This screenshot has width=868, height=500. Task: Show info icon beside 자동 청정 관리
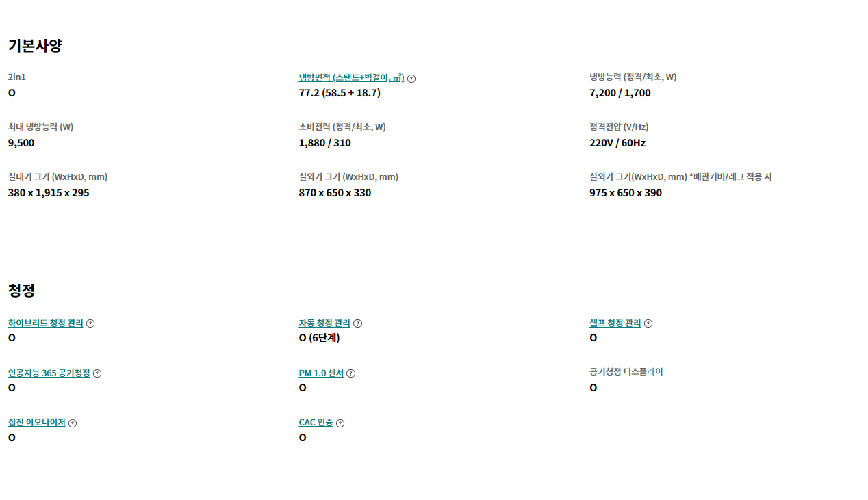(357, 324)
